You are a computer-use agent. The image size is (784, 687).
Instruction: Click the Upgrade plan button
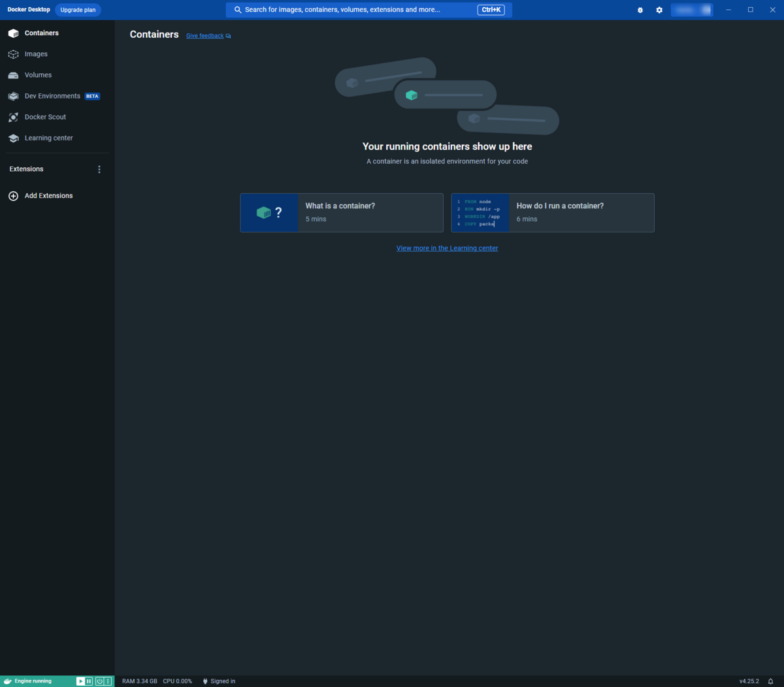pos(78,10)
